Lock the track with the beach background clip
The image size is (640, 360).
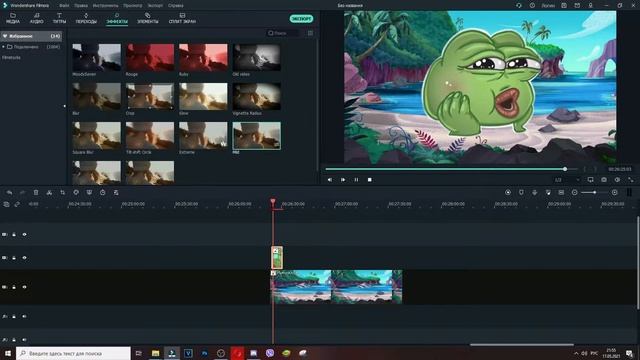tap(14, 287)
